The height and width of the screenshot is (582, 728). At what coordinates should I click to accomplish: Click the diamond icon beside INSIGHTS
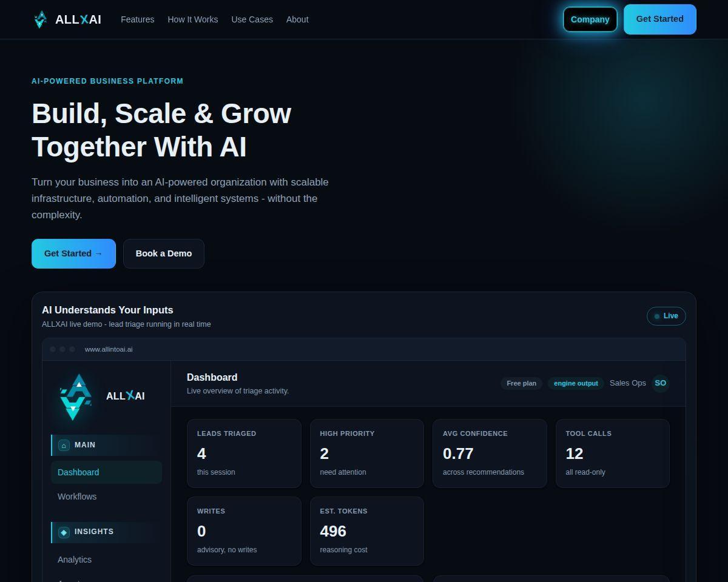click(64, 532)
